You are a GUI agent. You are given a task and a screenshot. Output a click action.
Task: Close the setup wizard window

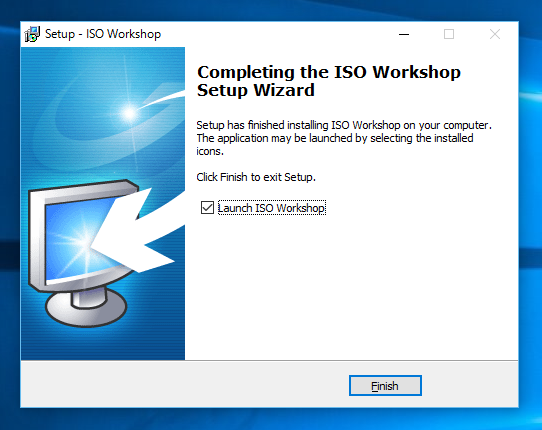495,34
